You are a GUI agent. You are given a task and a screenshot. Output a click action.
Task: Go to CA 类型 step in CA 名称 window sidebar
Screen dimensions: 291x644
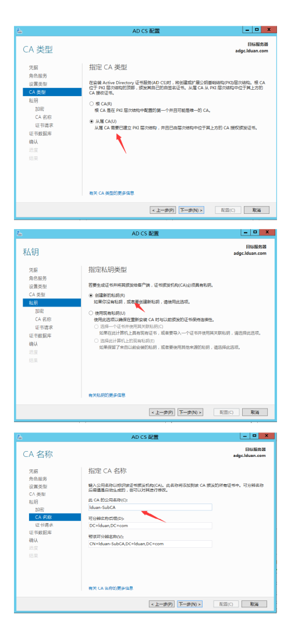coord(37,494)
